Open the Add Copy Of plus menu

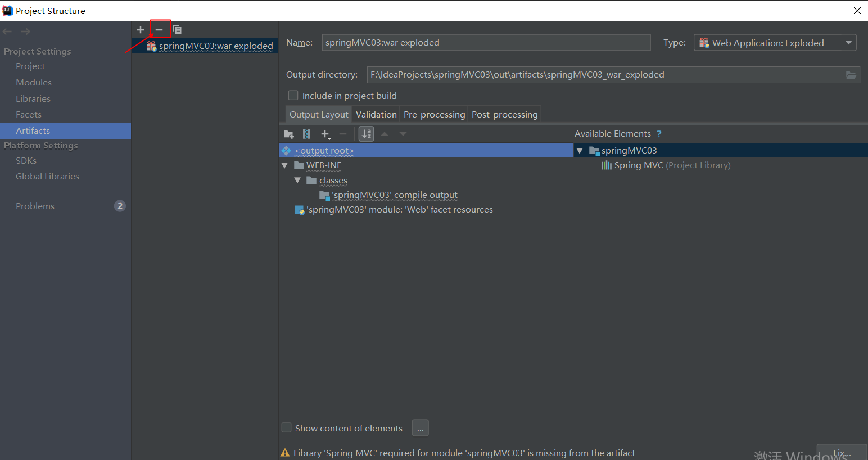325,134
